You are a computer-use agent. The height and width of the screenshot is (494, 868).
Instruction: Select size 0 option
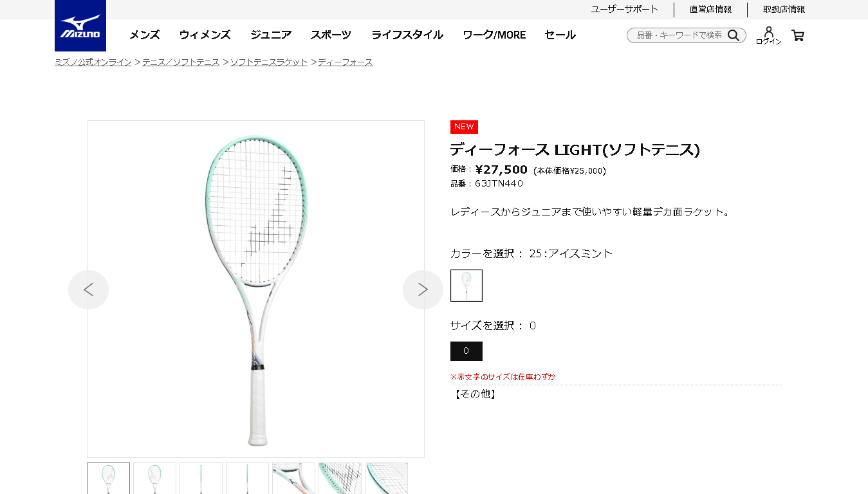tap(466, 351)
